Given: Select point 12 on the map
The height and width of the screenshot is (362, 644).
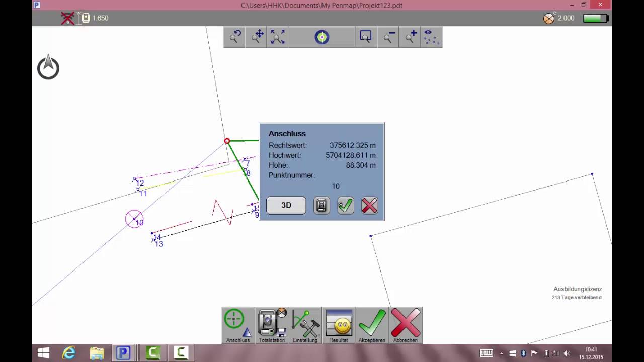Looking at the screenshot, I should pyautogui.click(x=135, y=179).
